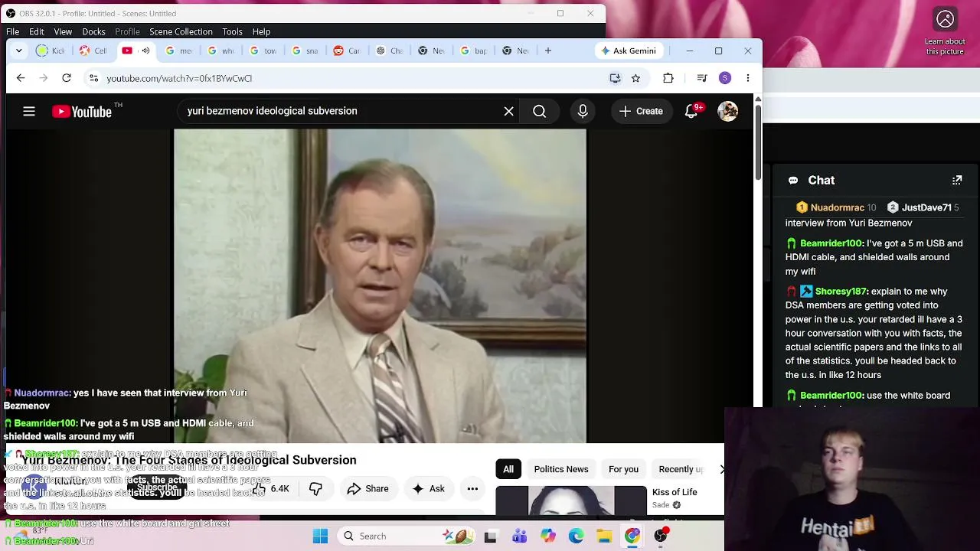Open Chrome media controls icon
Screen dimensions: 980x551
[701, 78]
